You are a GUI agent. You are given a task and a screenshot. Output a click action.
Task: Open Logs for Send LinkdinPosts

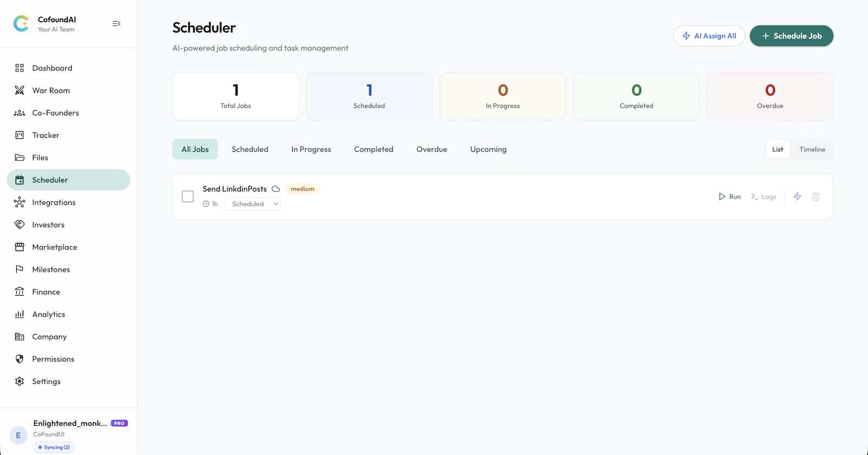763,196
